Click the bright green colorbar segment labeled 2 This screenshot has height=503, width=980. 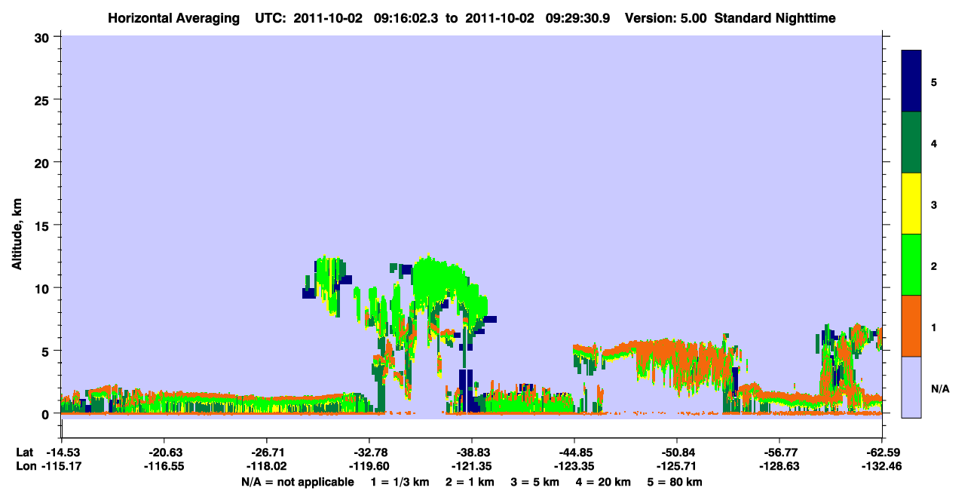click(x=911, y=265)
